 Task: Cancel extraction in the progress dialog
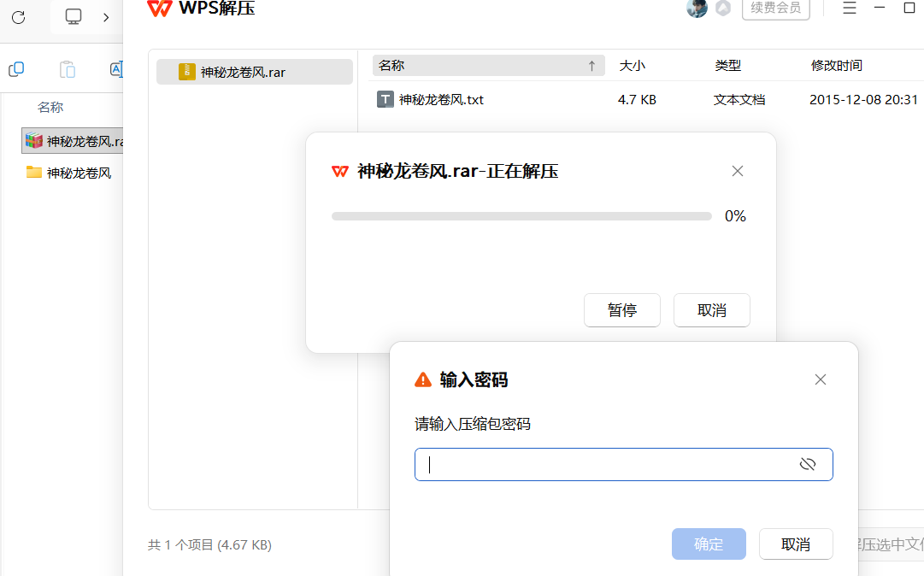[x=711, y=309]
